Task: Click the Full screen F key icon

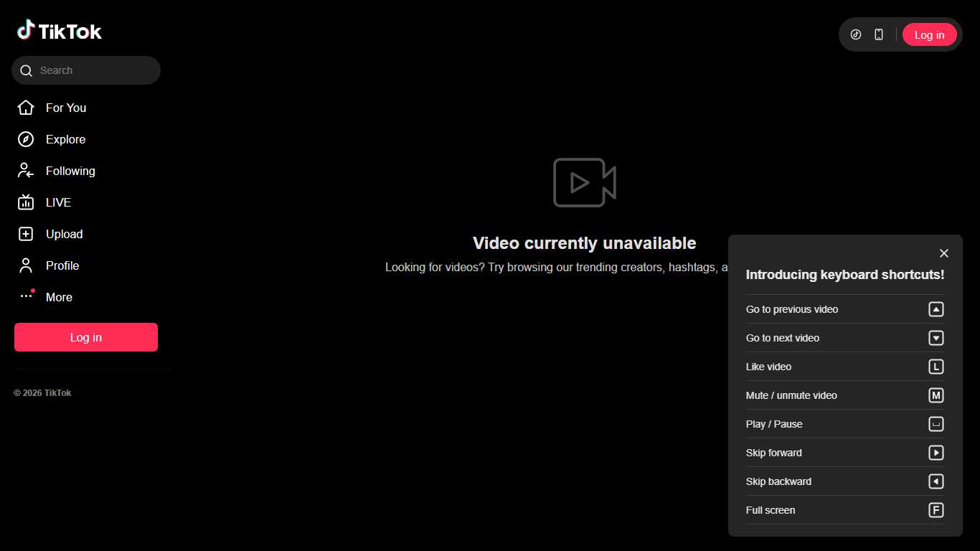Action: click(x=936, y=510)
